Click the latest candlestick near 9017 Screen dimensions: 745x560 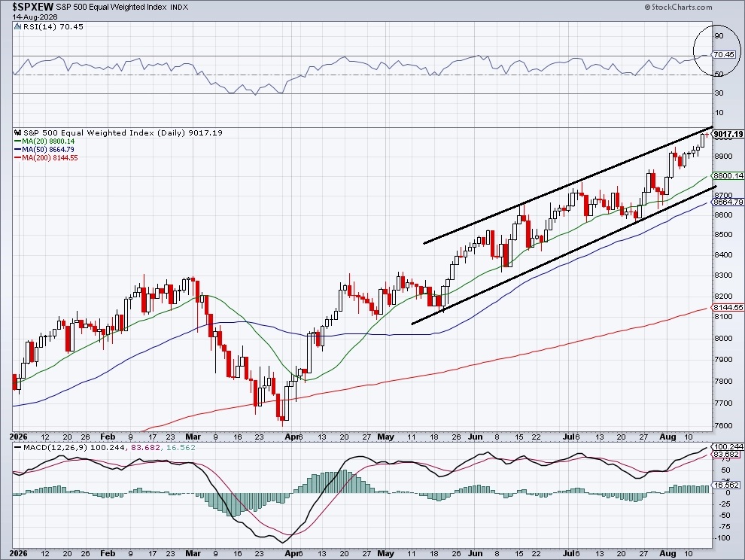click(707, 135)
